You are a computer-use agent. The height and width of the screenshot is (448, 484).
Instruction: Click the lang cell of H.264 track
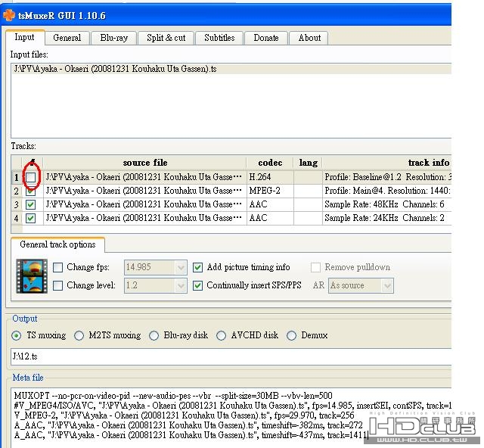point(308,177)
